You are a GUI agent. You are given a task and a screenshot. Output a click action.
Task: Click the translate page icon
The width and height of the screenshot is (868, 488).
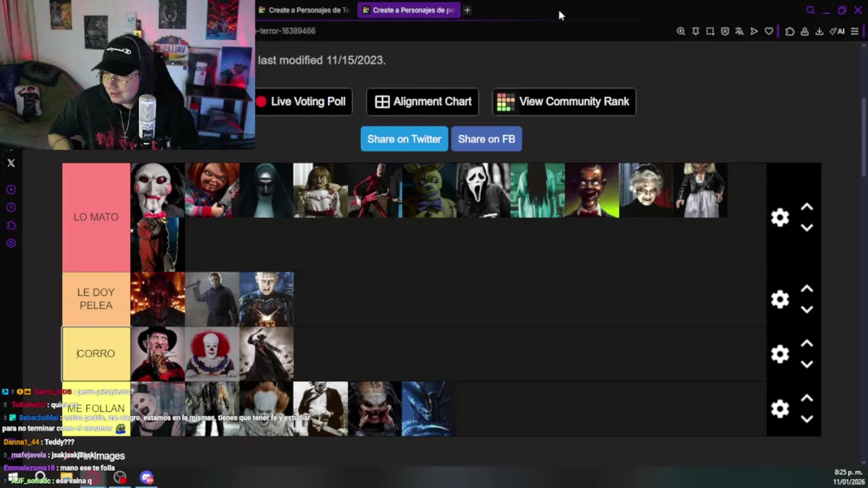click(739, 31)
